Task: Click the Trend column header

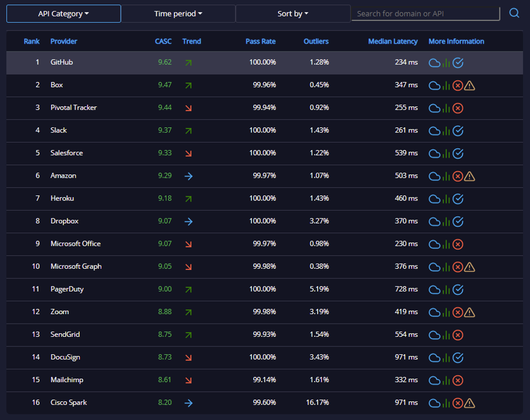Action: 191,41
